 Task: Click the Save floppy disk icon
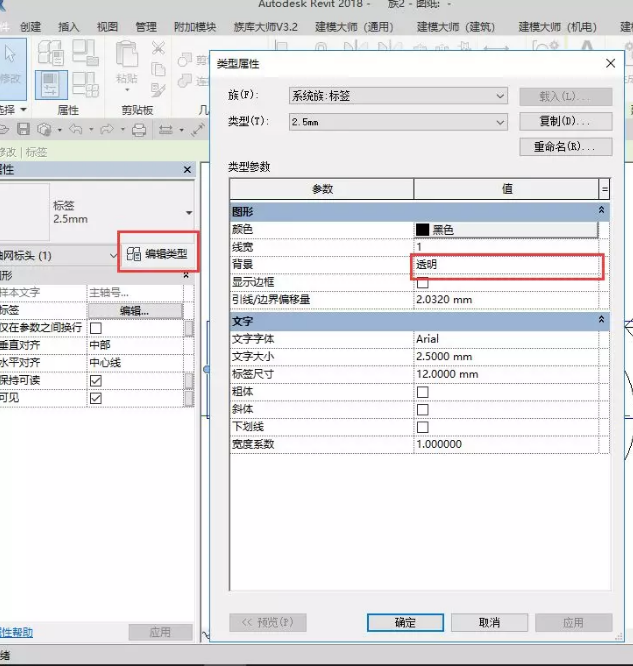24,130
